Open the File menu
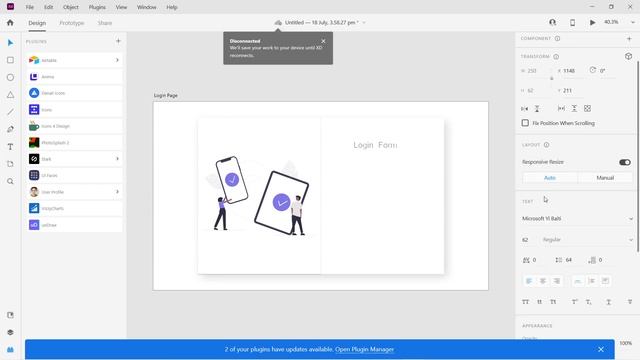Image resolution: width=640 pixels, height=360 pixels. [30, 7]
